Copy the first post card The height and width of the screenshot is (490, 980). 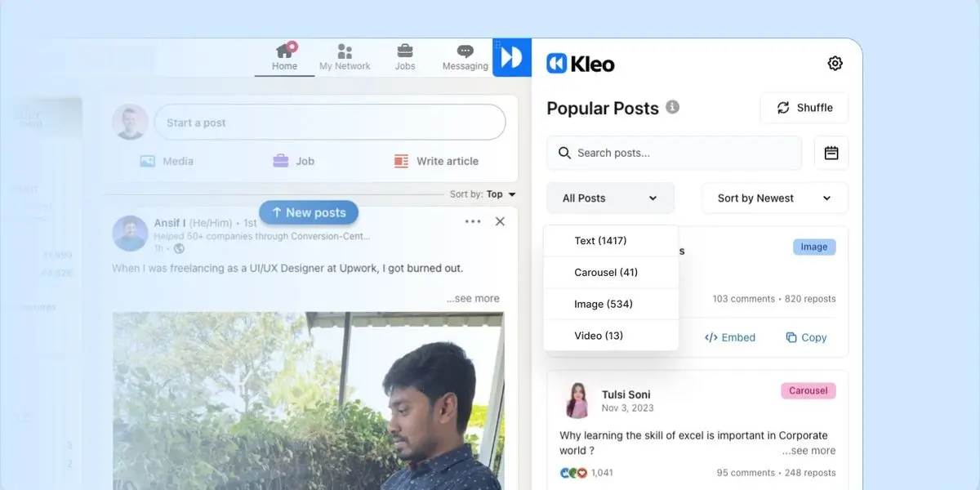click(x=806, y=337)
